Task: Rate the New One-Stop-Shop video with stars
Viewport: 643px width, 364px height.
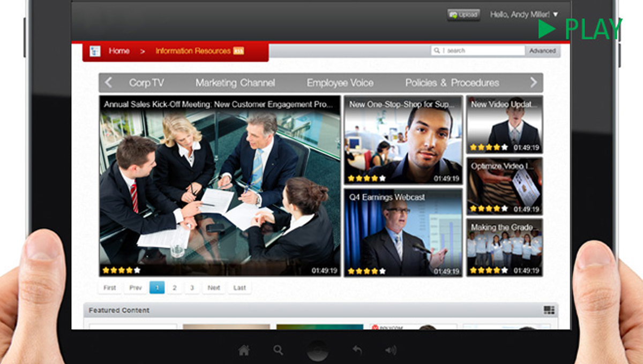Action: click(x=367, y=178)
